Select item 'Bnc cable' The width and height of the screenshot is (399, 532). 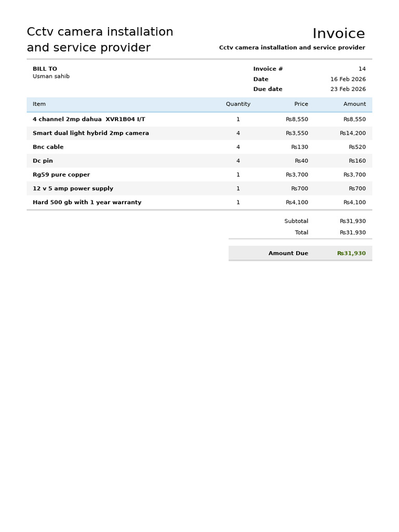(48, 147)
